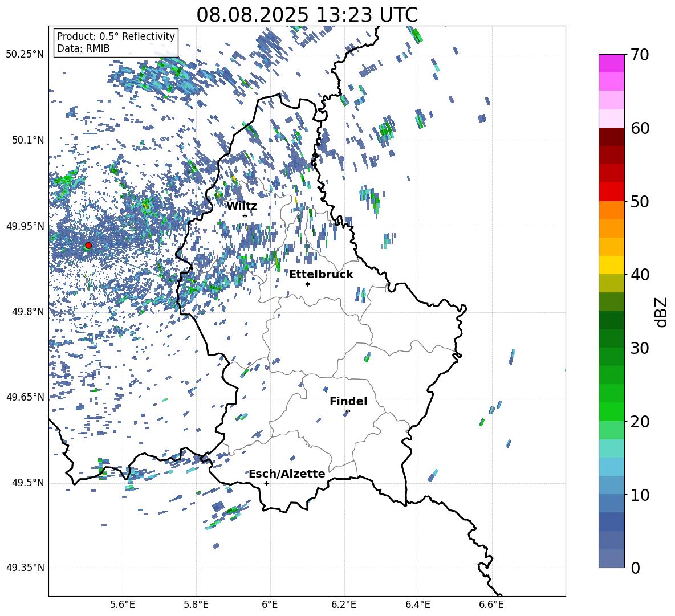The width and height of the screenshot is (675, 616).
Task: Click the Findel station label
Action: (x=348, y=401)
